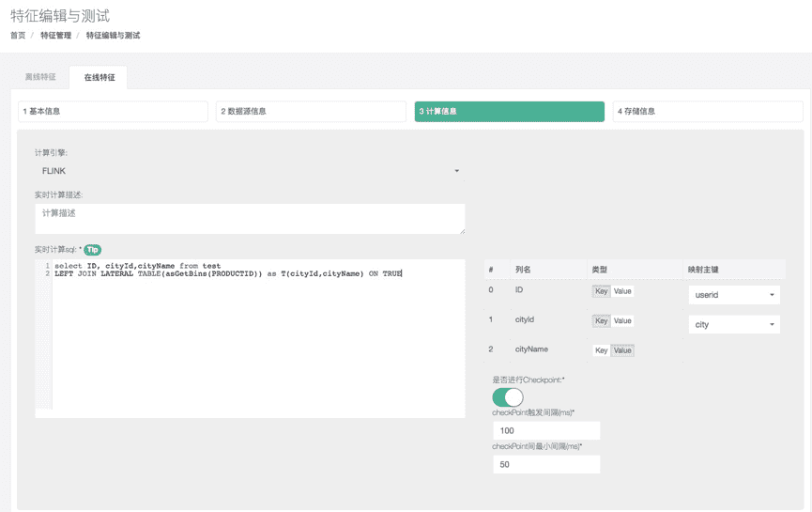Click the green Tip badge next to sql label

[93, 250]
